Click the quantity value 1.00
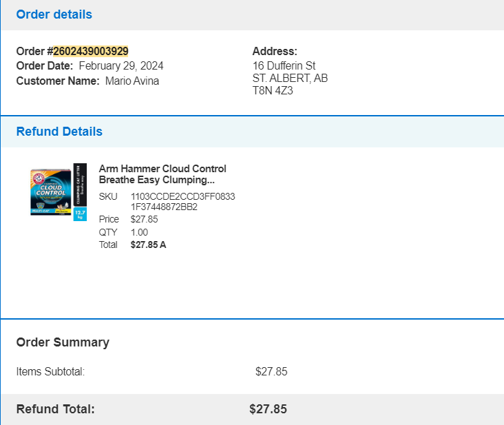Screen dimensions: 504x425 click(139, 232)
